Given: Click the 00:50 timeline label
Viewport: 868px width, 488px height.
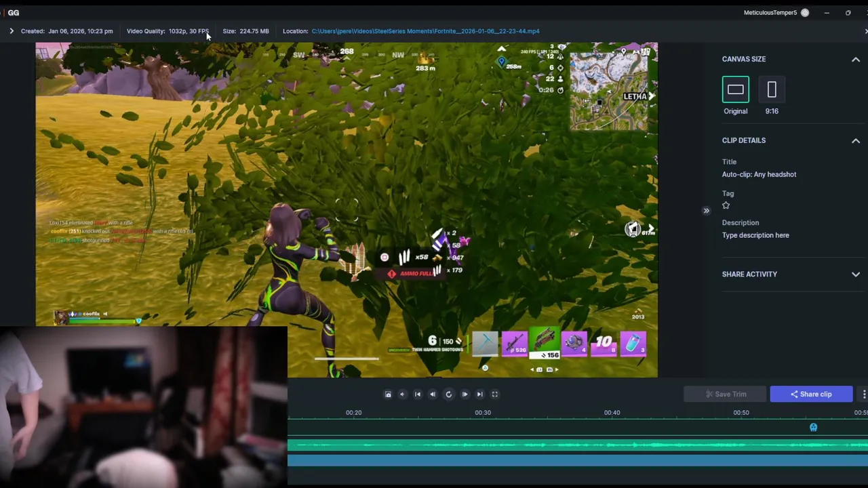Looking at the screenshot, I should point(741,413).
